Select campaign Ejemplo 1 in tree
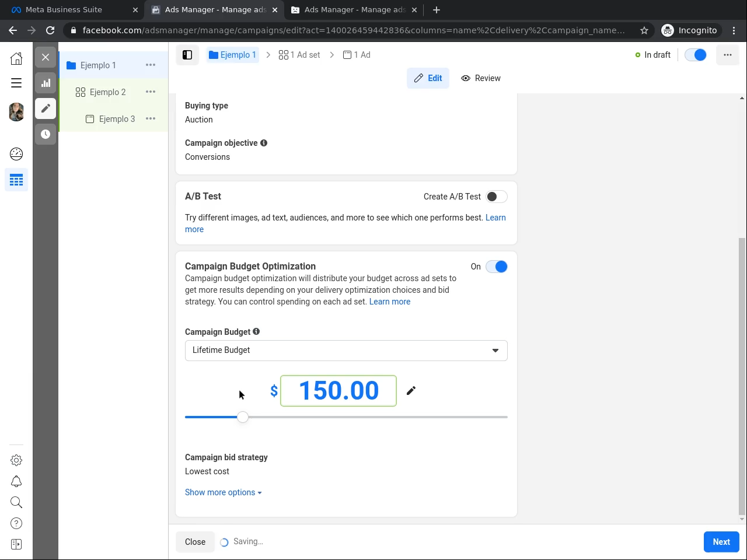This screenshot has width=747, height=560. pyautogui.click(x=98, y=65)
